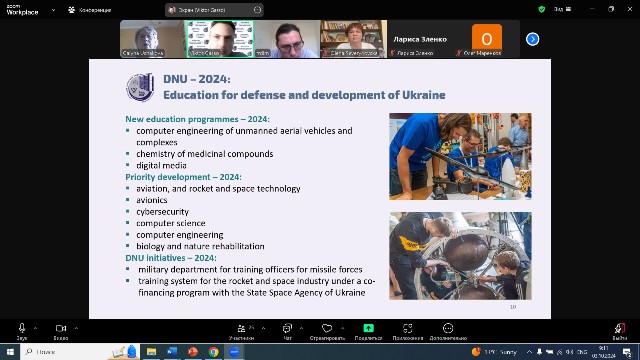Show next participants with blue arrow

[x=532, y=39]
